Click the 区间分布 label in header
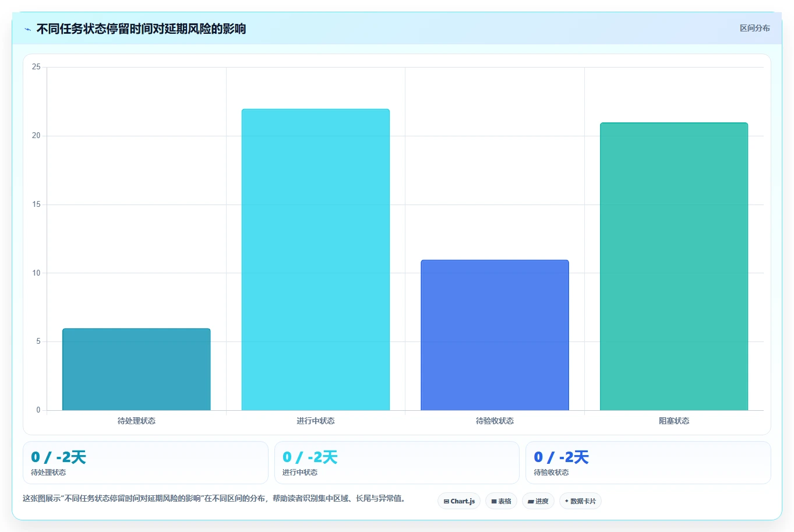794x532 pixels. [754, 28]
